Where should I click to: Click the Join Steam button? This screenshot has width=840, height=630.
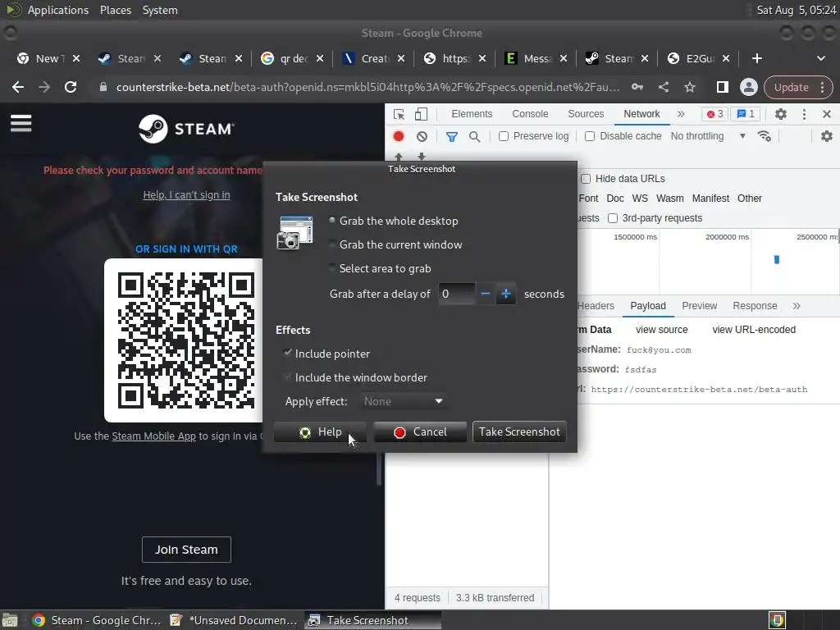[x=186, y=550]
